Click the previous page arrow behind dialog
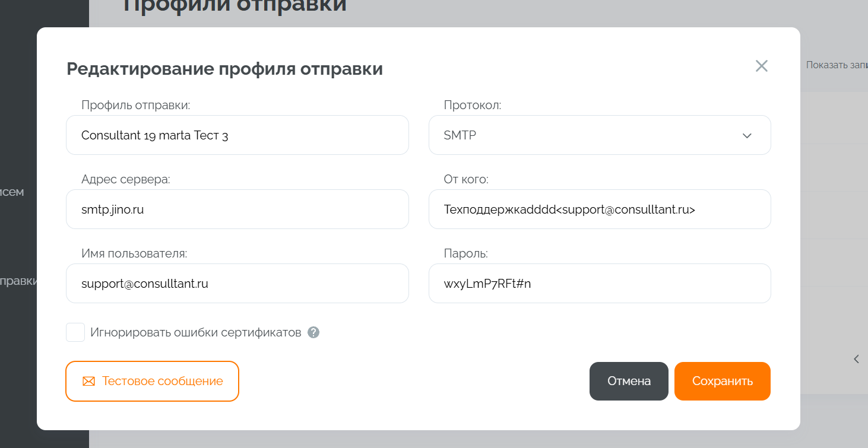868x448 pixels. 856,358
